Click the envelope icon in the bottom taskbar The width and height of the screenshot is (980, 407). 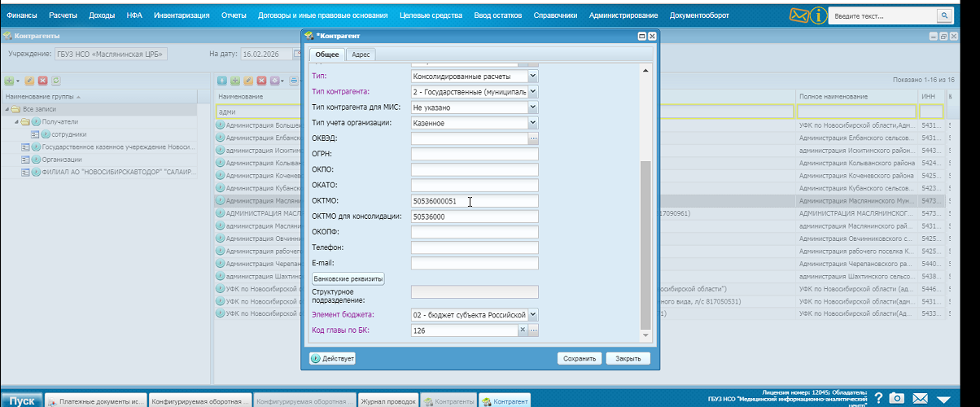[920, 398]
